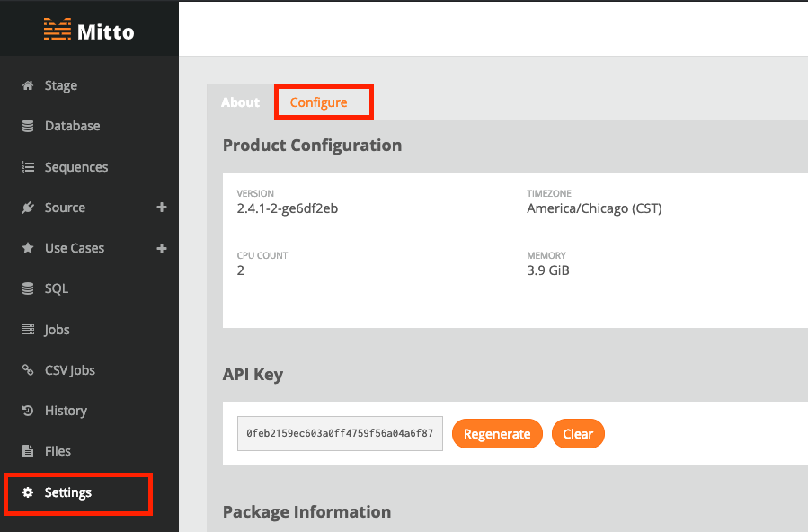Switch to the About tab

click(240, 102)
